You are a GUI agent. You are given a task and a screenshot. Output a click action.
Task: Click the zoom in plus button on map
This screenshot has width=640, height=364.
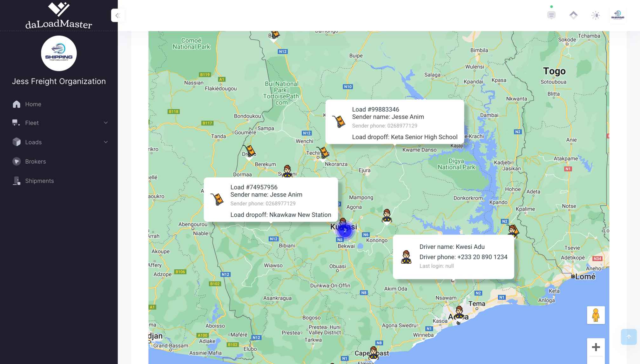pos(596,347)
